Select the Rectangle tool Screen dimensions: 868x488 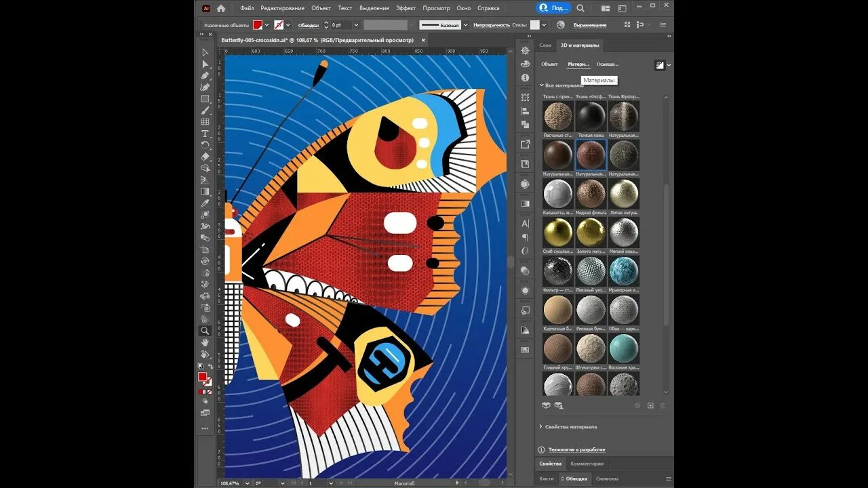[x=205, y=99]
